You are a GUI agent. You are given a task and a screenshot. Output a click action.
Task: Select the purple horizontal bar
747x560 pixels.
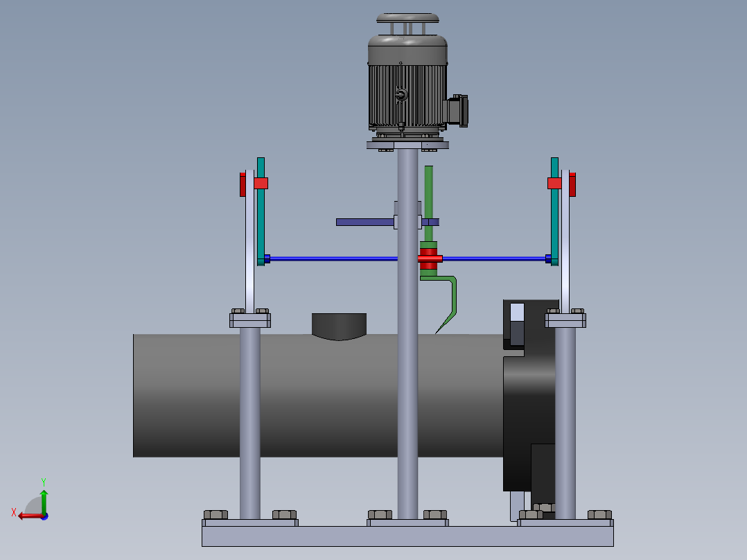(365, 222)
